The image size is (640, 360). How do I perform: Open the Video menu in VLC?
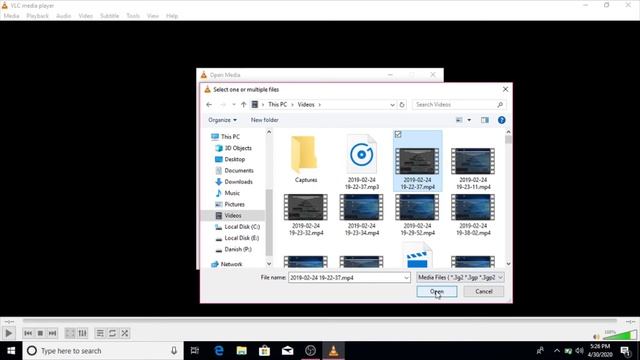85,16
